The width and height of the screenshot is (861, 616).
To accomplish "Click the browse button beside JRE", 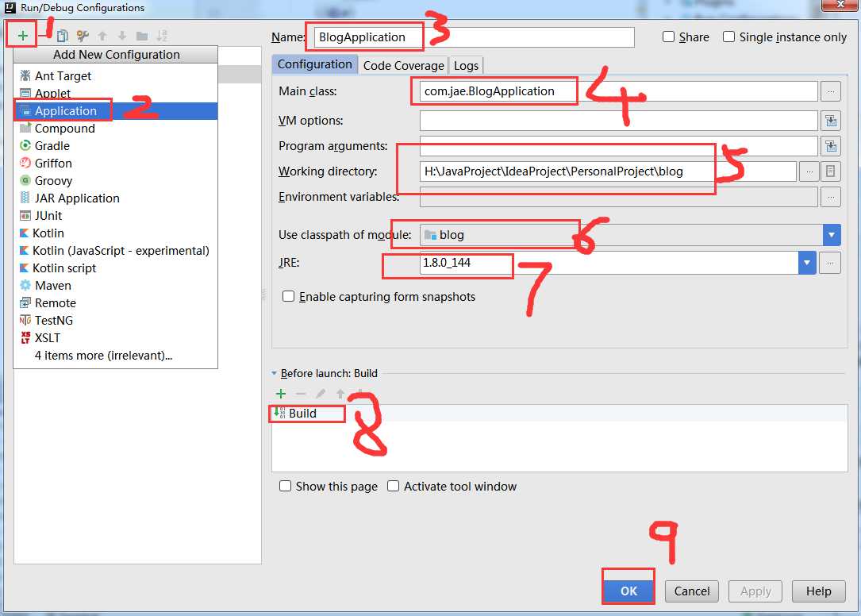I will [x=830, y=264].
